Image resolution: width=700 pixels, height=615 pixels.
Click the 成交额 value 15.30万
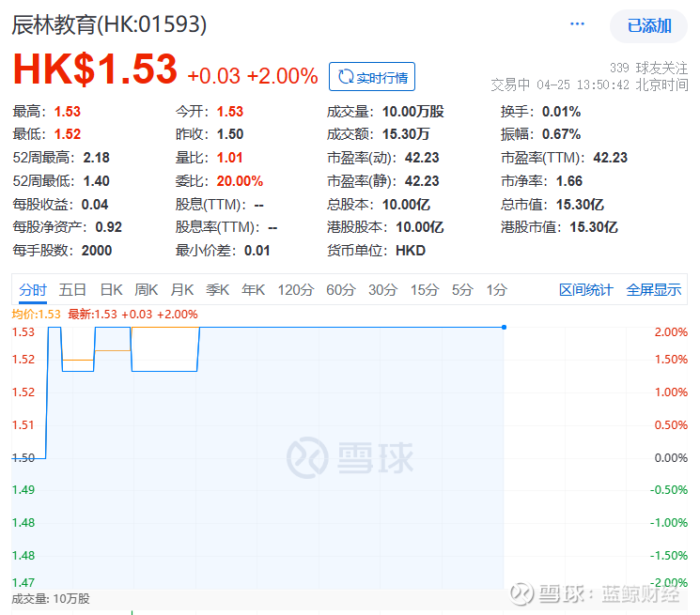[x=406, y=134]
